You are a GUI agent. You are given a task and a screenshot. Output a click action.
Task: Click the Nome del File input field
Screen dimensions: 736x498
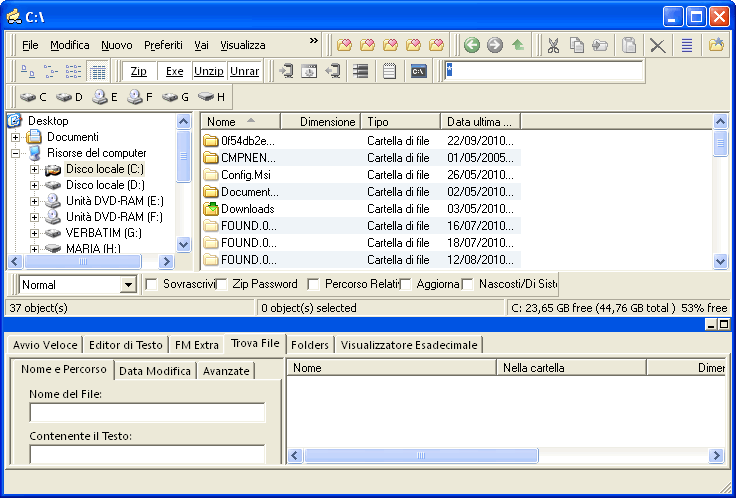coord(147,413)
